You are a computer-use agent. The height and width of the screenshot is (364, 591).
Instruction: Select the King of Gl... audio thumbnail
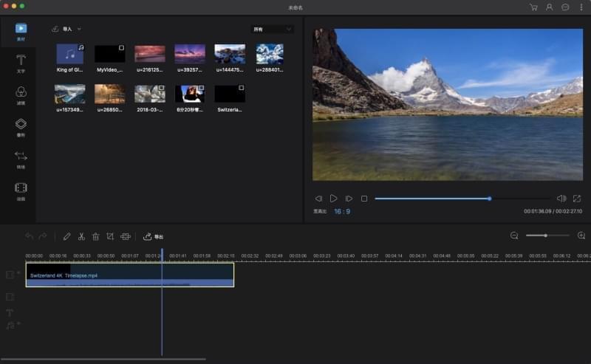pyautogui.click(x=70, y=54)
